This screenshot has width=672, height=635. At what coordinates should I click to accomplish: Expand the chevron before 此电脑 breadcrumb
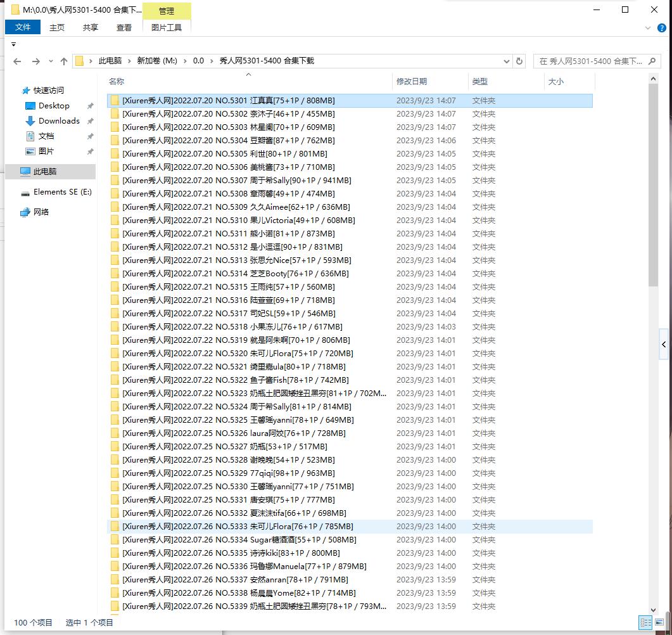pos(91,61)
